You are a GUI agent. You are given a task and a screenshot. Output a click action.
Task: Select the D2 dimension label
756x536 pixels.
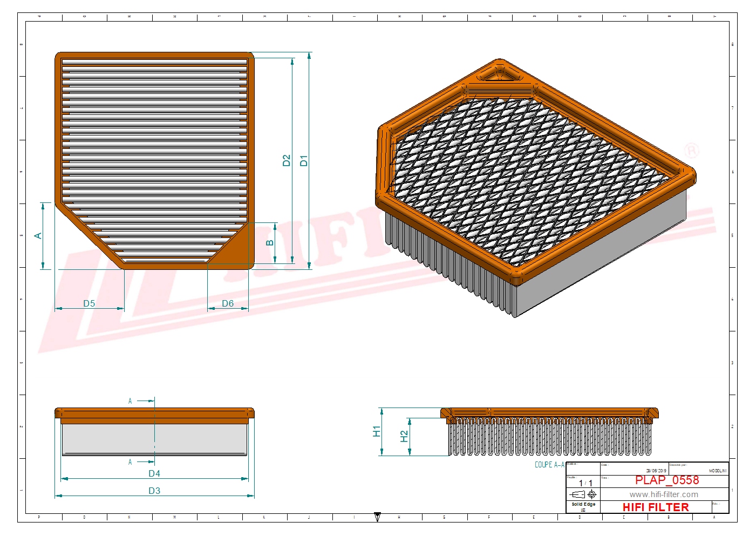[287, 160]
